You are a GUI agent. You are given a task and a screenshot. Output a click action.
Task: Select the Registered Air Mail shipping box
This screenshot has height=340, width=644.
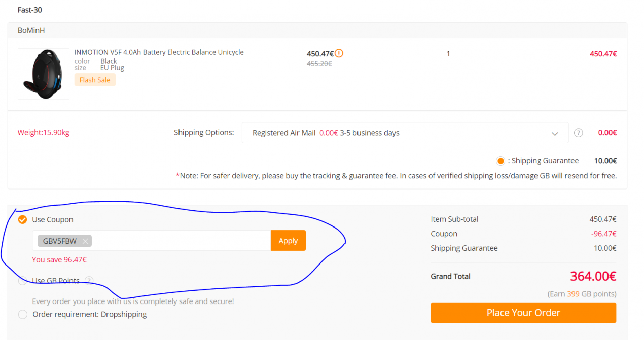pos(405,133)
